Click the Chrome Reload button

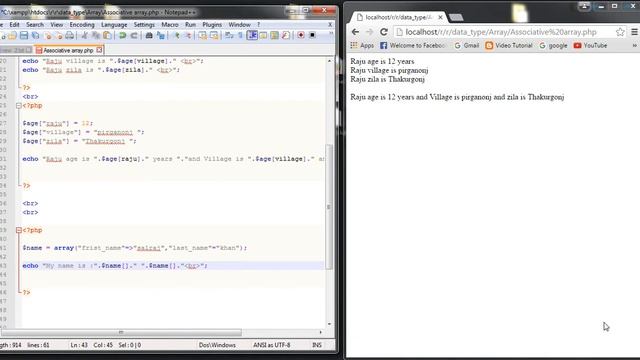pyautogui.click(x=384, y=32)
